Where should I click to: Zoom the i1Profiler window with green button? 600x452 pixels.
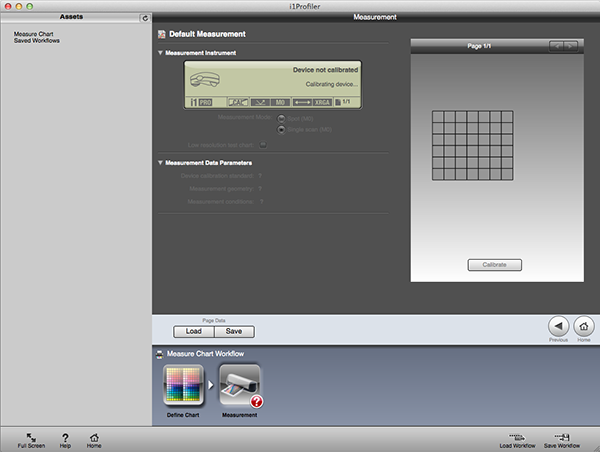click(x=29, y=6)
